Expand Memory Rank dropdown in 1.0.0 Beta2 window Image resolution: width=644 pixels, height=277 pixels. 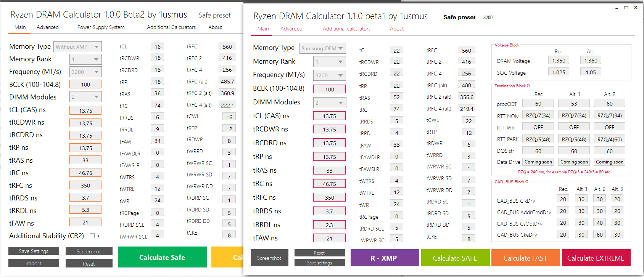click(85, 59)
